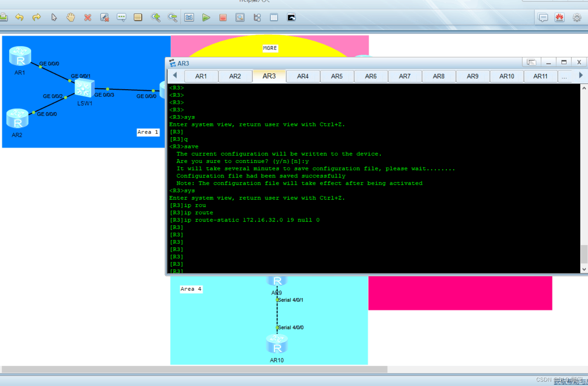Screen dimensions: 588x386
Task: Choose the delete connection tool
Action: [105, 17]
